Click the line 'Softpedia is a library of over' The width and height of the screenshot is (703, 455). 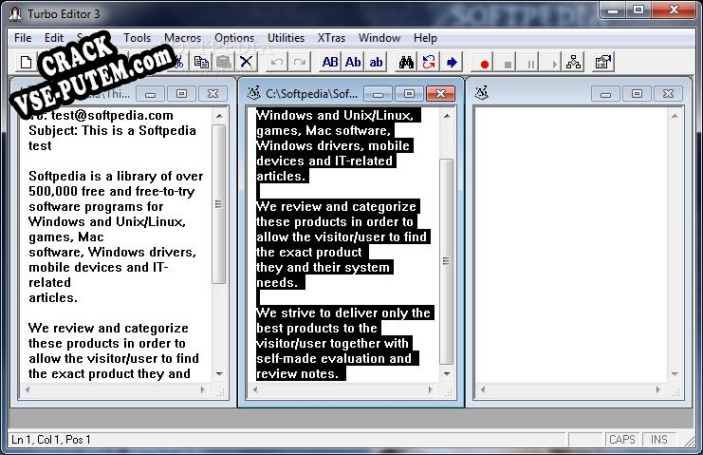pyautogui.click(x=116, y=176)
